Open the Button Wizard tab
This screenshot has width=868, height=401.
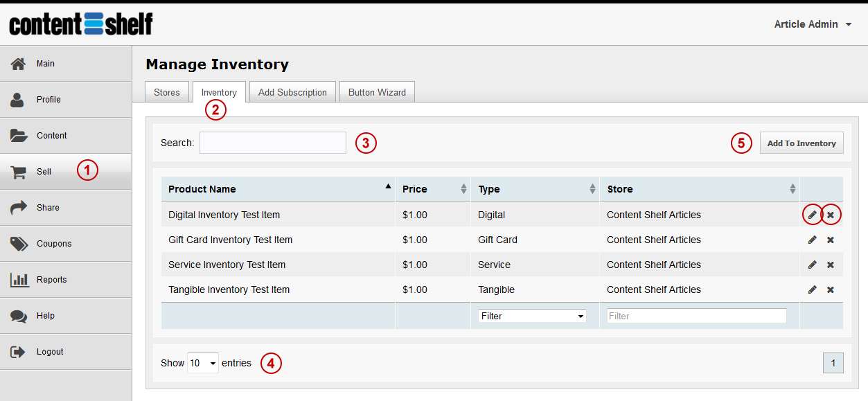[x=377, y=92]
